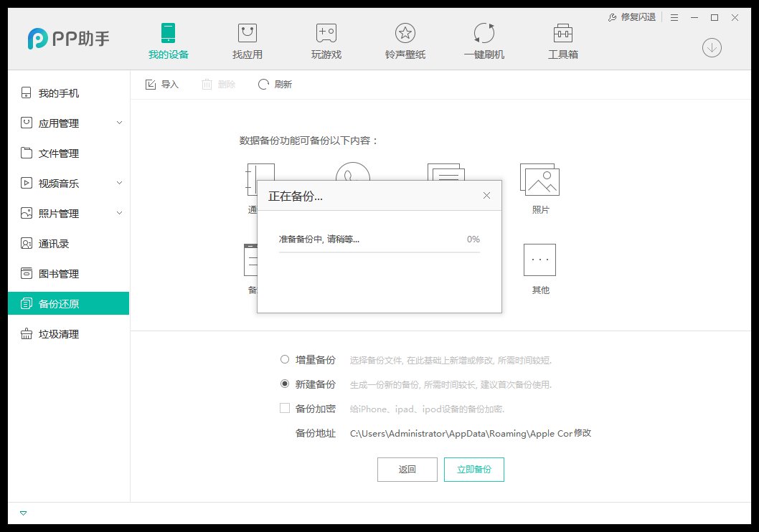Open the 工具箱 toolbox
Image resolution: width=759 pixels, height=532 pixels.
coord(562,39)
